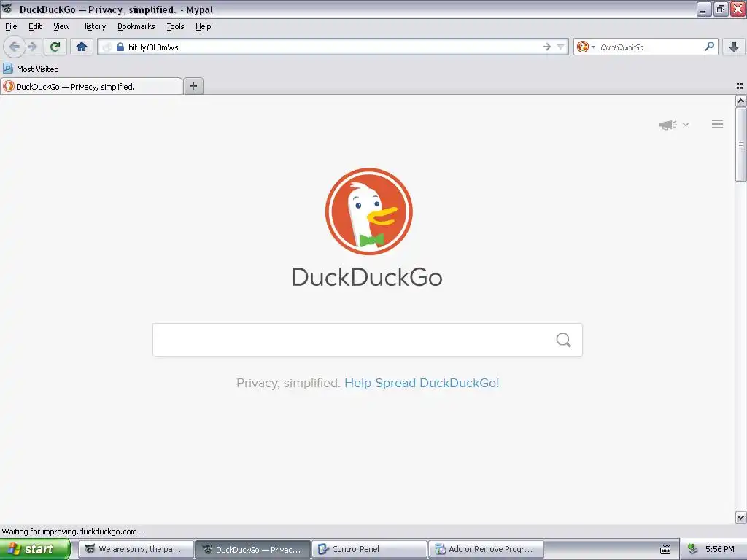
Task: Open the Downloads arrow button
Action: coord(734,47)
